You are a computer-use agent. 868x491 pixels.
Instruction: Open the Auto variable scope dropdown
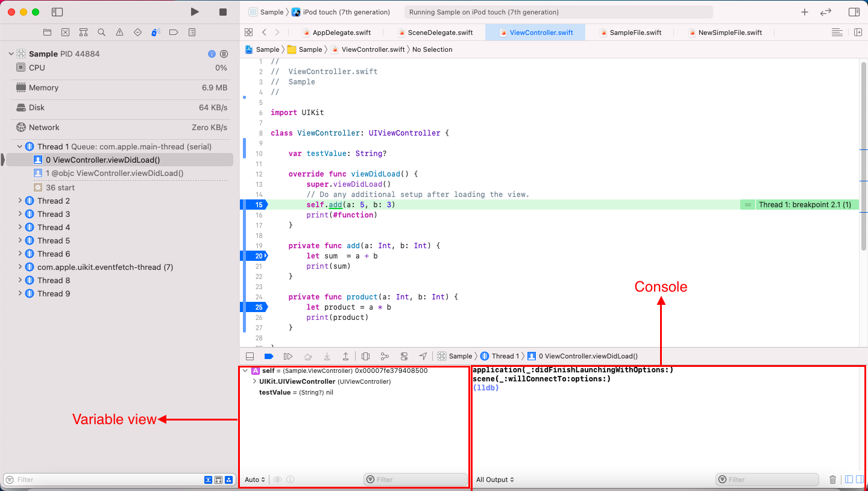click(x=255, y=480)
